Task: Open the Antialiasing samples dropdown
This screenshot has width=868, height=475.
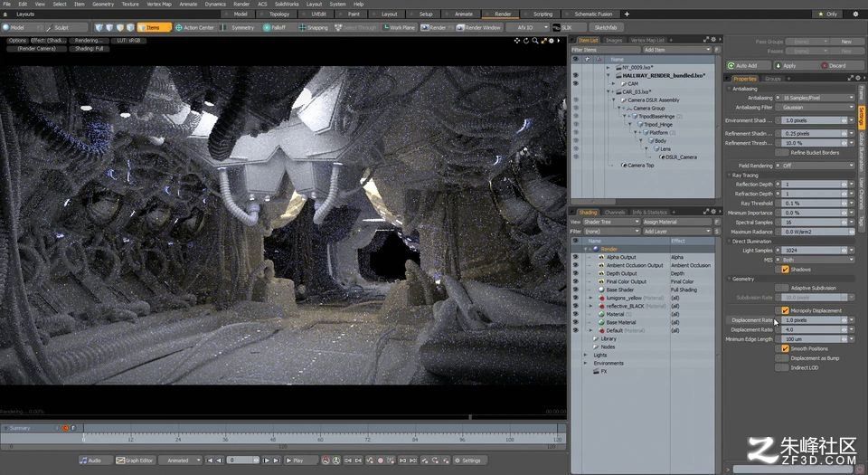Action: pos(817,98)
